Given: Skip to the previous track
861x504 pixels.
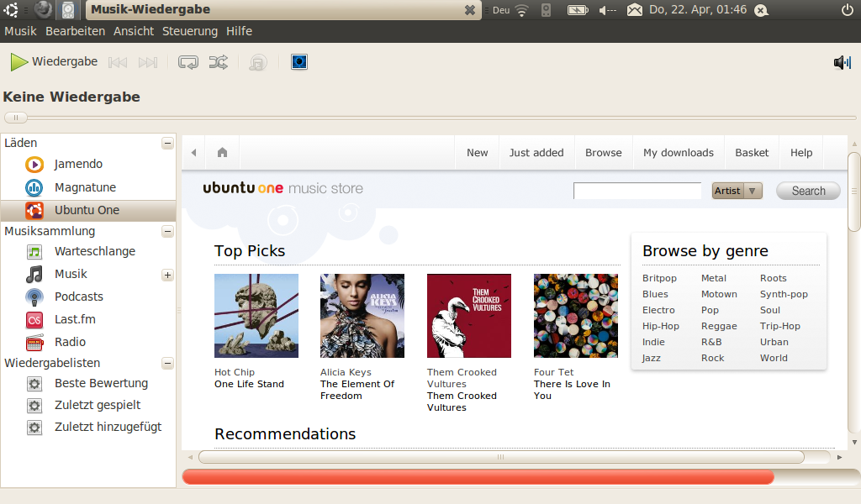Looking at the screenshot, I should pyautogui.click(x=118, y=62).
